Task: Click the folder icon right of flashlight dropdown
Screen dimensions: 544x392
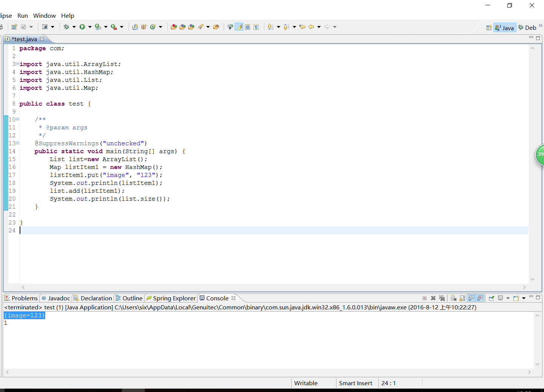Action: 216,27
